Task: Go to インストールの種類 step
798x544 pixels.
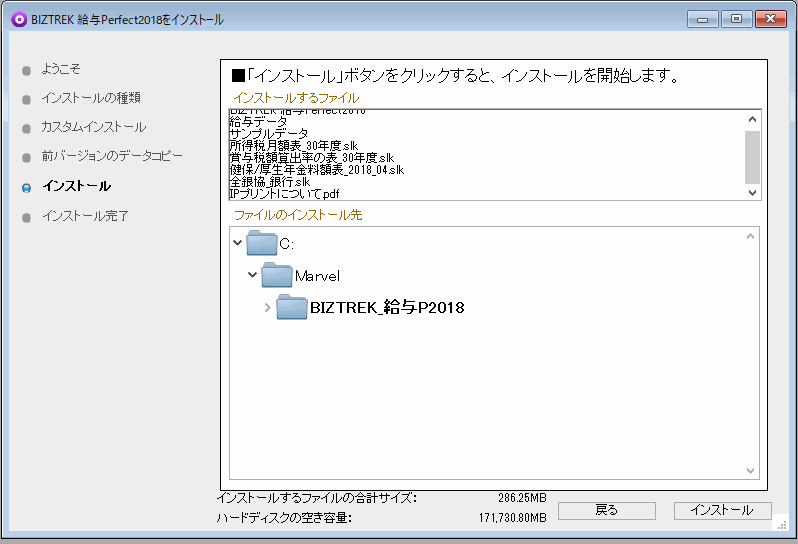Action: (x=90, y=98)
